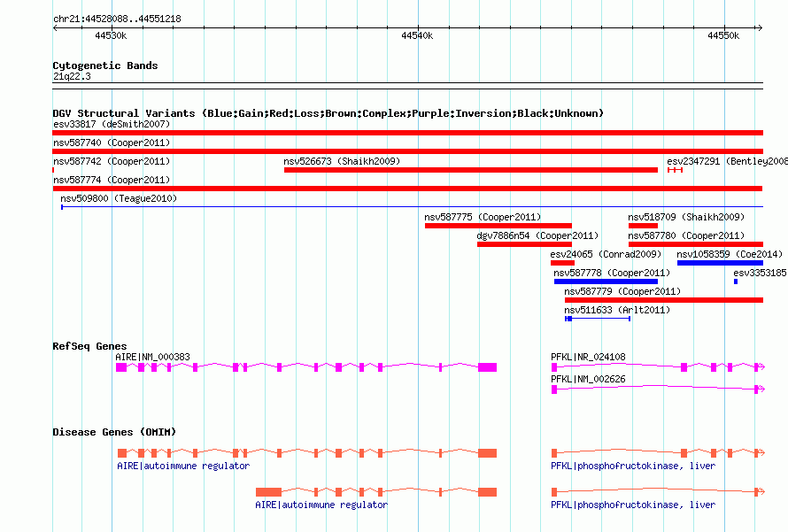
Task: Click the dgv7886n54 red loss bar
Action: click(524, 244)
